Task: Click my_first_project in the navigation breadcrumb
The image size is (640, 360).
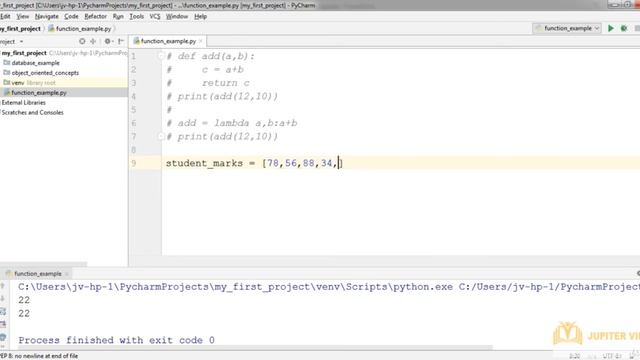Action: 20,29
